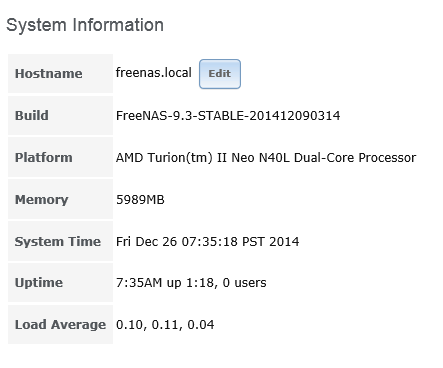Viewport: 443px width, 368px height.
Task: Click the Build row label
Action: click(x=32, y=116)
